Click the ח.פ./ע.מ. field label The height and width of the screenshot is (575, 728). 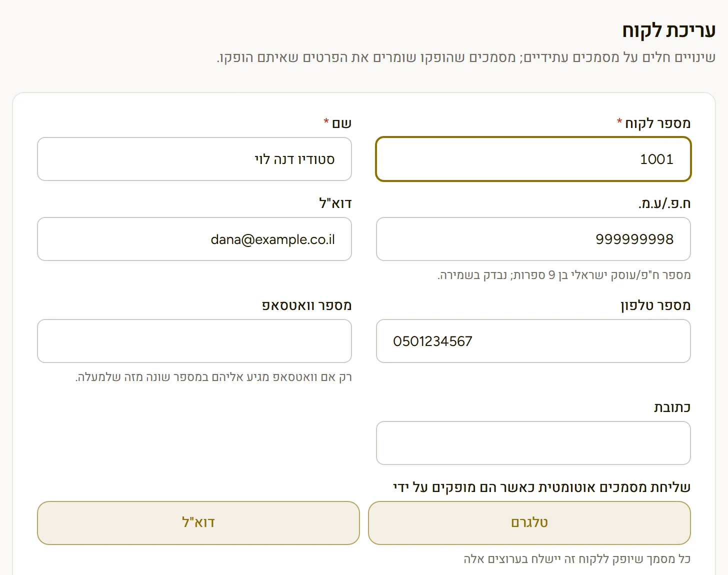(x=664, y=203)
